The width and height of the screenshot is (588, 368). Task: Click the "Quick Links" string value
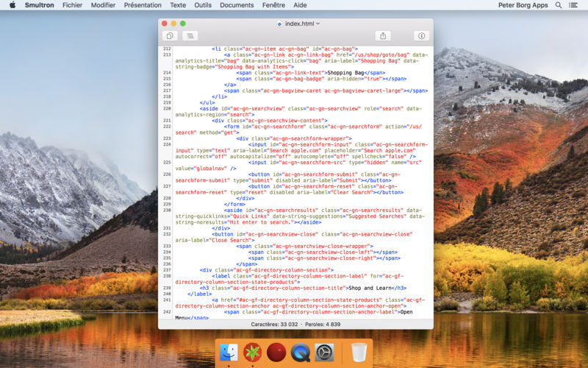click(248, 216)
